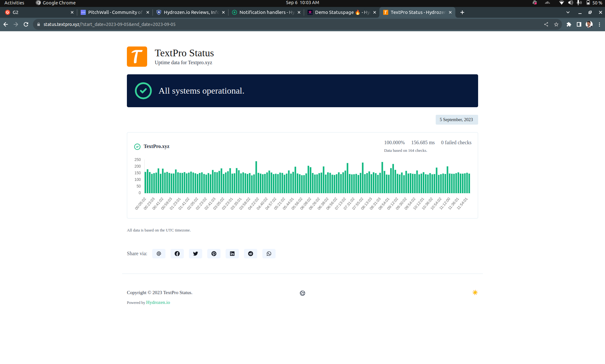Switch to Hydrozen.io Reviews tab
The image size is (605, 364).
[190, 12]
